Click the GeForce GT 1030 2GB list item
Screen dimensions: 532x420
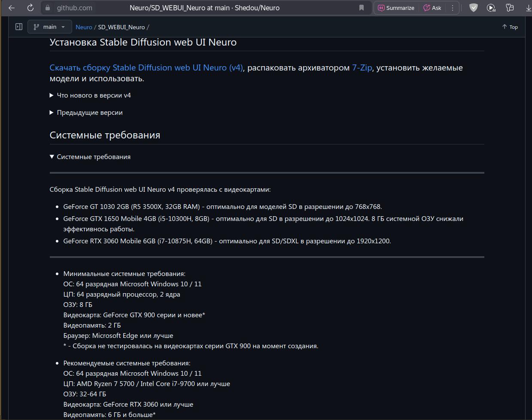222,207
